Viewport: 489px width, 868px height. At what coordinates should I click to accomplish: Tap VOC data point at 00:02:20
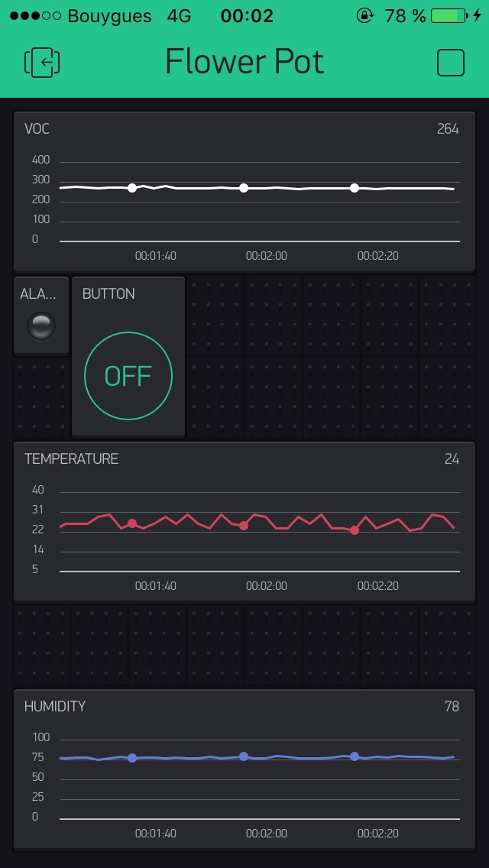coord(355,188)
